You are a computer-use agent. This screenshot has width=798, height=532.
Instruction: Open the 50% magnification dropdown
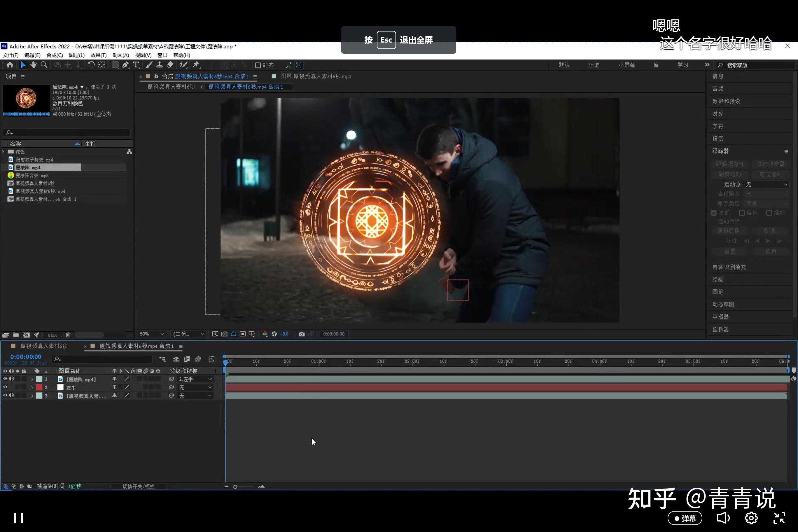152,334
